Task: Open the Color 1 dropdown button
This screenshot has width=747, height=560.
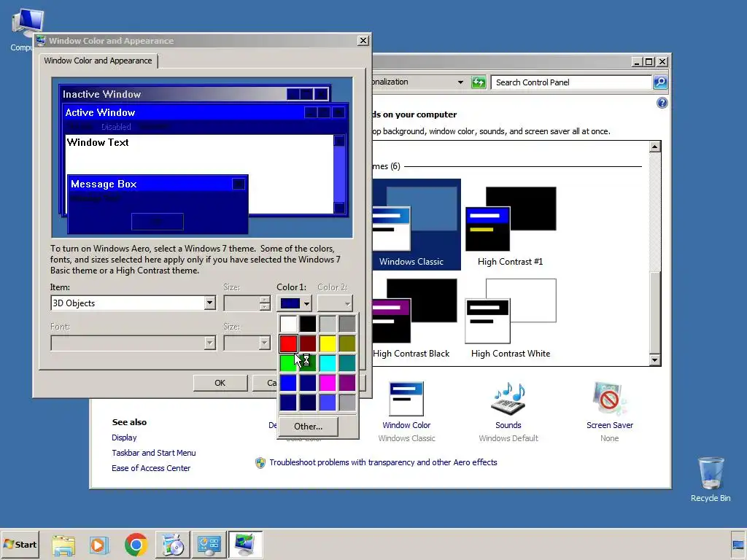Action: click(x=295, y=303)
